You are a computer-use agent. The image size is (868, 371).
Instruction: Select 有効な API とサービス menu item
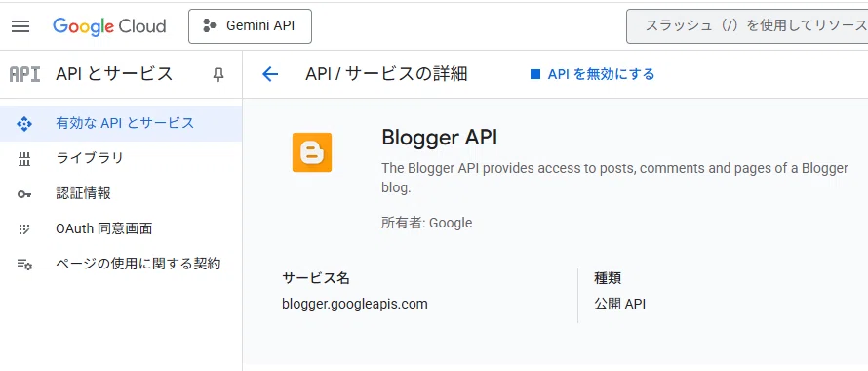[x=121, y=123]
